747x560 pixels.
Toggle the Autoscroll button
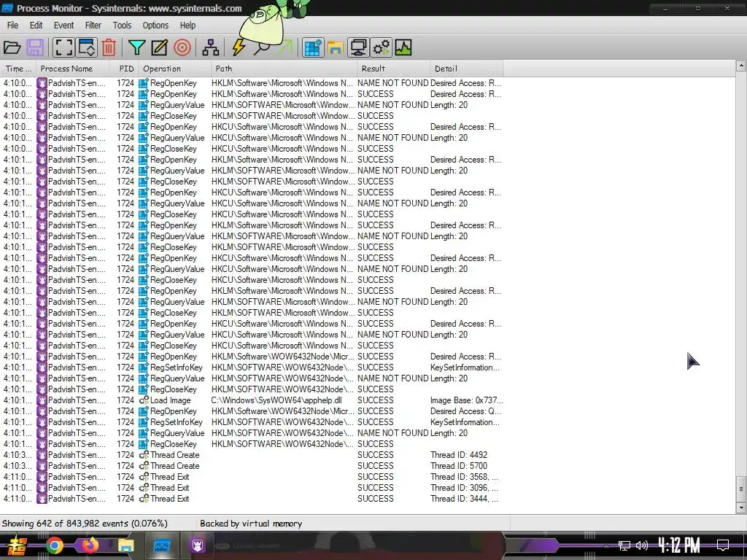click(88, 47)
